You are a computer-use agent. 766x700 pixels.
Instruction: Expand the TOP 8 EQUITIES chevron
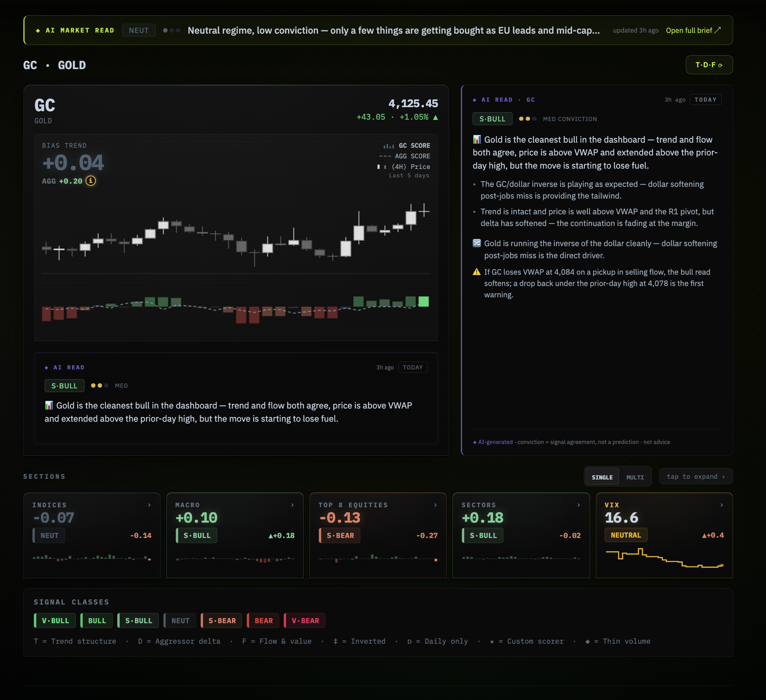(x=435, y=505)
